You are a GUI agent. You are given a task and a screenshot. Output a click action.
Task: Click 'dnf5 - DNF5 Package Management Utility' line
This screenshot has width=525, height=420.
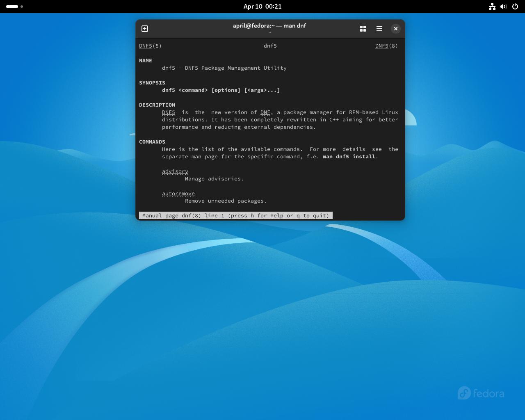[224, 68]
